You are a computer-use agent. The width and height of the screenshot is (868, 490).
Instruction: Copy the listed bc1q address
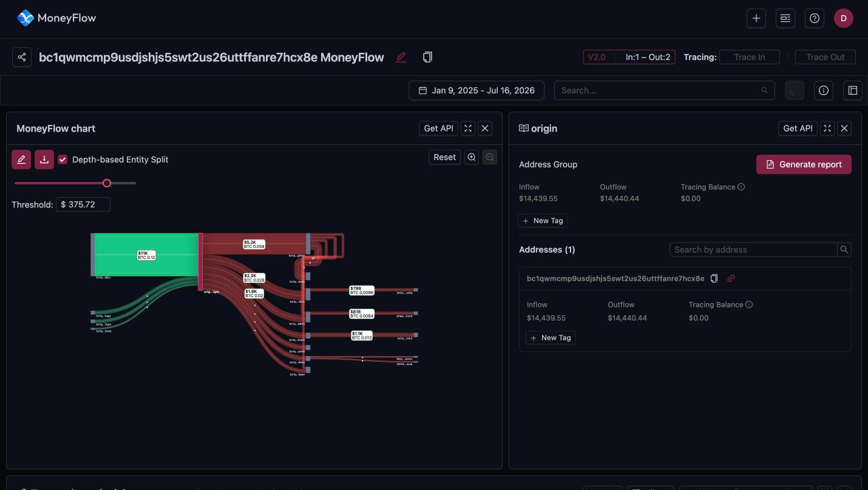point(714,278)
